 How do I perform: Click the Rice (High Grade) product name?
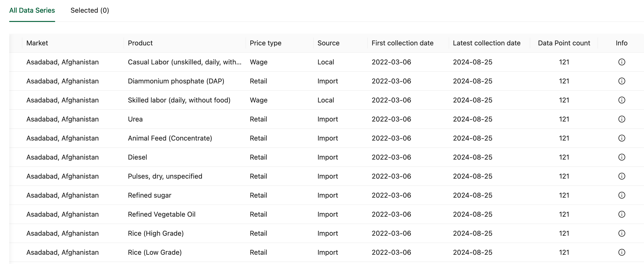[156, 233]
